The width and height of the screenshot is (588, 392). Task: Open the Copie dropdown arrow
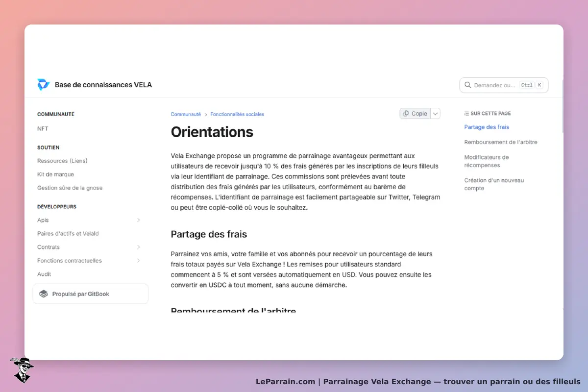pos(435,114)
